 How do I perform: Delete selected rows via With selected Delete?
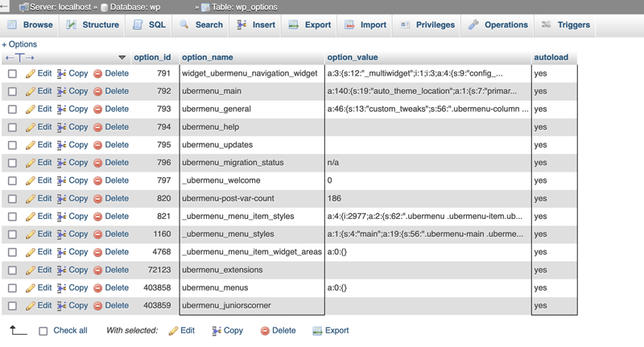[x=278, y=331]
